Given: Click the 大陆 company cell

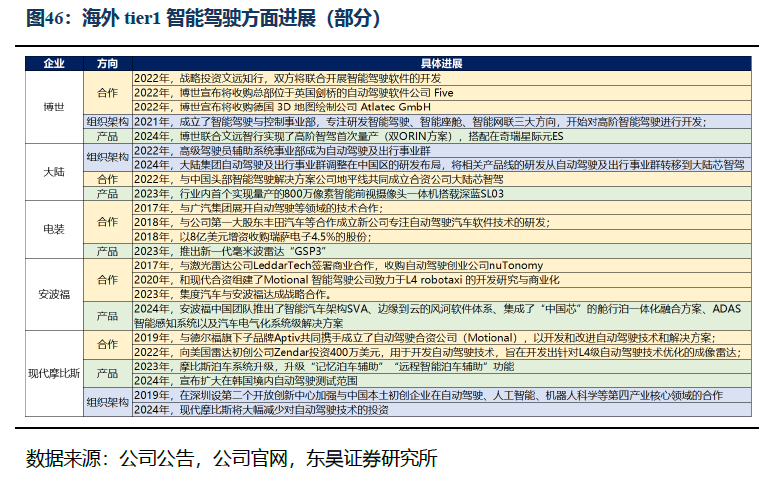Looking at the screenshot, I should [x=54, y=172].
